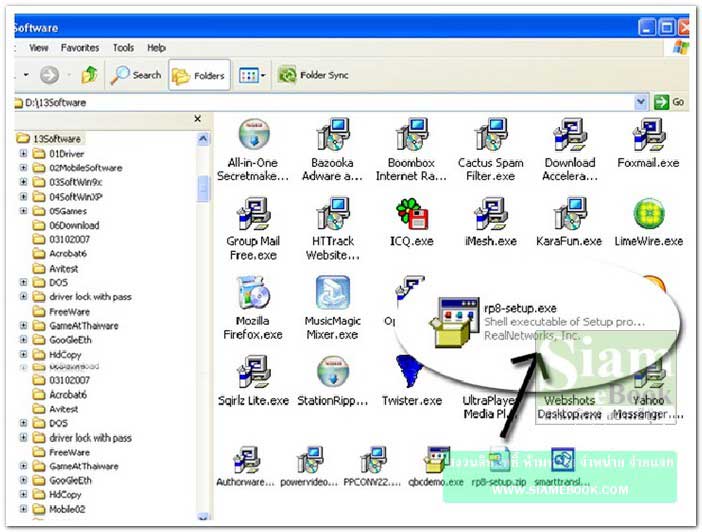Select the ICQ.exe flower icon
Viewport: 702px width, 532px height.
click(x=411, y=214)
